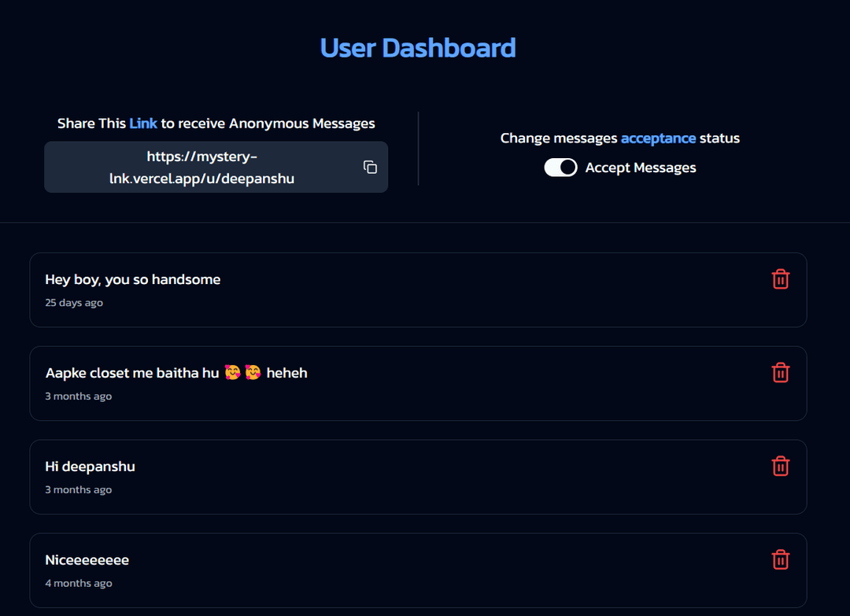This screenshot has width=850, height=616.
Task: Click the "4 months ago" timestamp
Action: tap(79, 584)
